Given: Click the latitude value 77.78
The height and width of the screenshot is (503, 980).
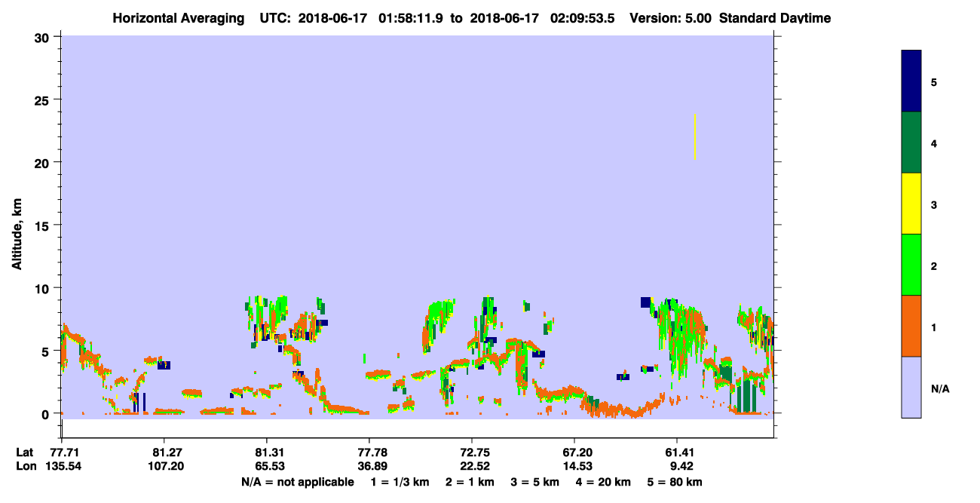Looking at the screenshot, I should pos(369,452).
